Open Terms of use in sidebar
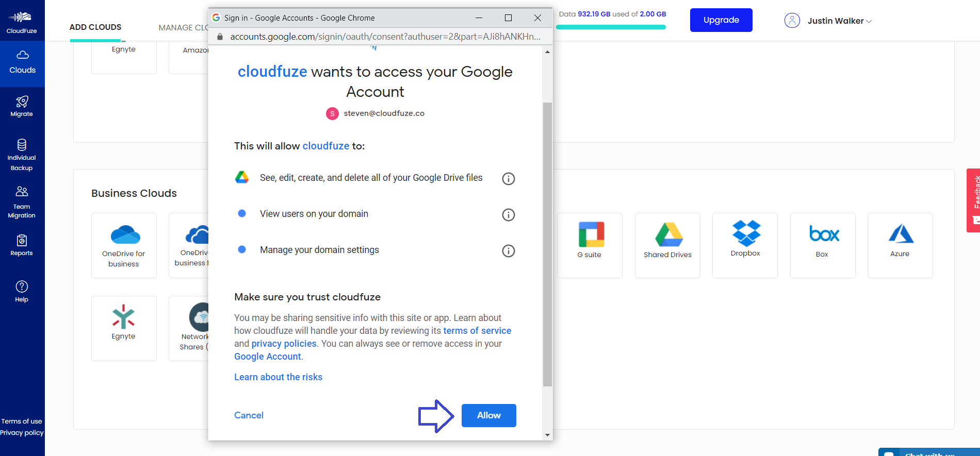Screen dimensions: 980x456 [x=22, y=421]
